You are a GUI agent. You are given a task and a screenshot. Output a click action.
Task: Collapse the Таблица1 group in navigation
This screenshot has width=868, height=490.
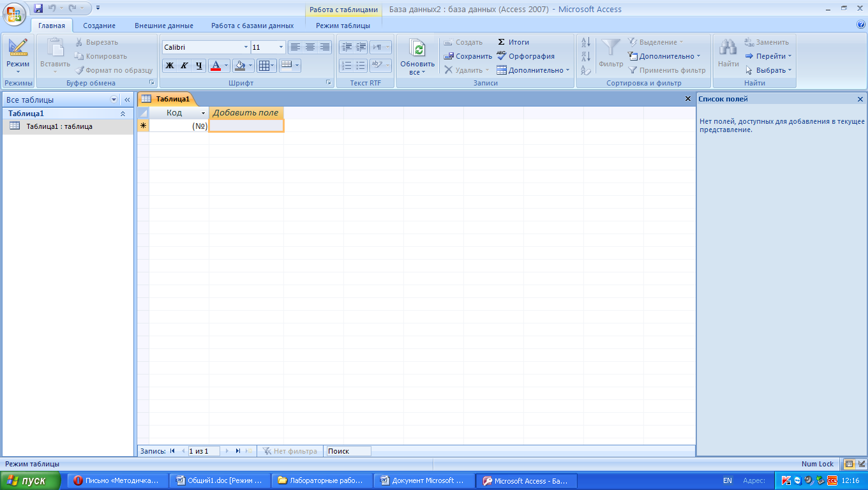123,114
